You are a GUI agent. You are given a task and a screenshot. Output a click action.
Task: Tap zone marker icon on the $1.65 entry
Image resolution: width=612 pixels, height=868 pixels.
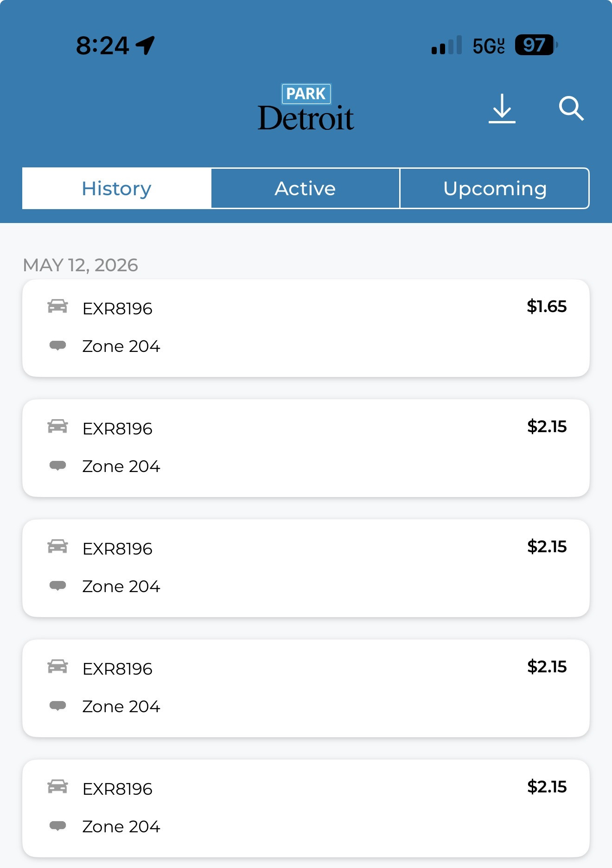[57, 345]
